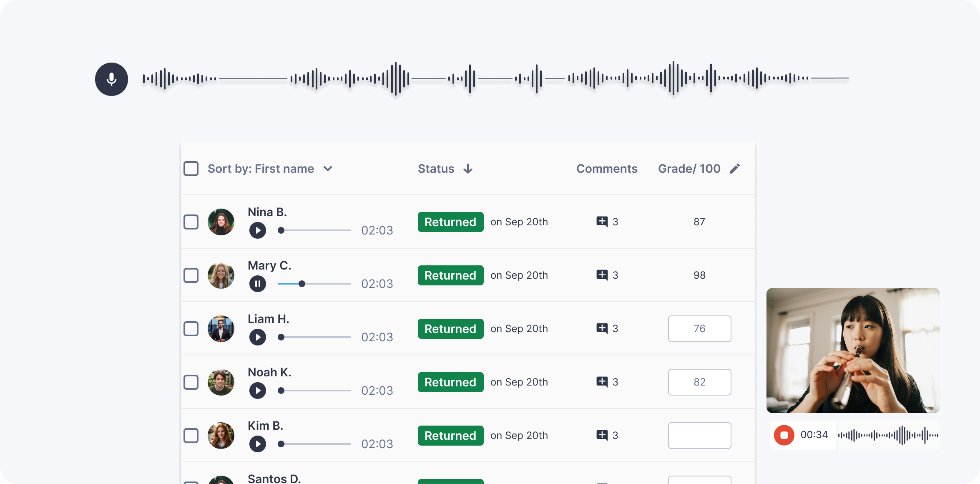The height and width of the screenshot is (484, 980).
Task: Select the checkbox for Mary C.
Action: tap(191, 275)
